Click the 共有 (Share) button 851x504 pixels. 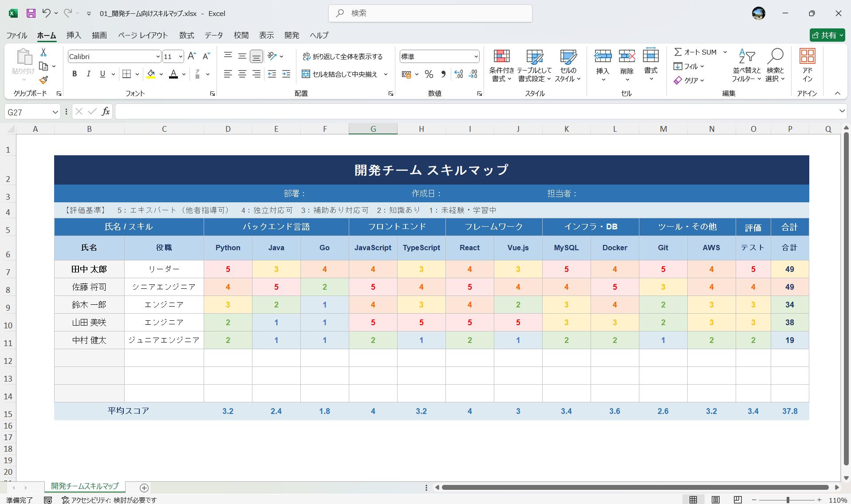pyautogui.click(x=827, y=35)
